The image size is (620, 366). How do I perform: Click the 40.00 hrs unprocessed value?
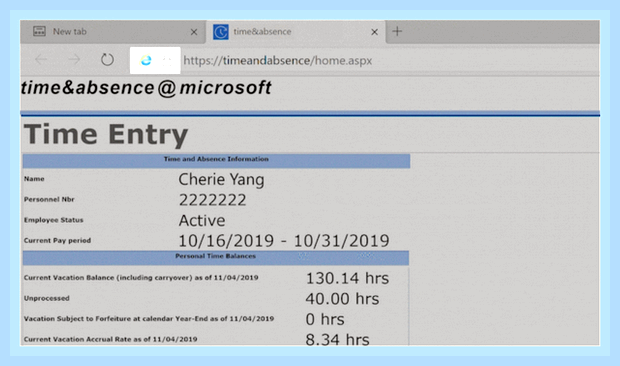point(342,299)
